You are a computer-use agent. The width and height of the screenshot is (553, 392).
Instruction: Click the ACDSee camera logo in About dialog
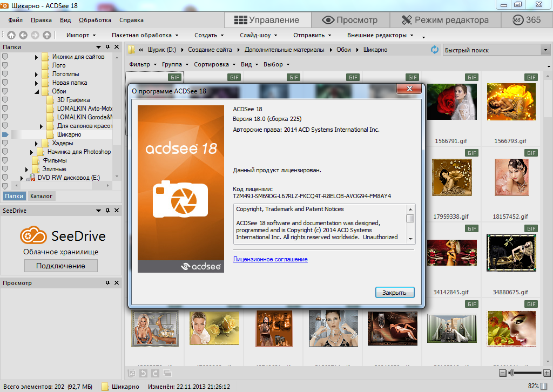[180, 199]
